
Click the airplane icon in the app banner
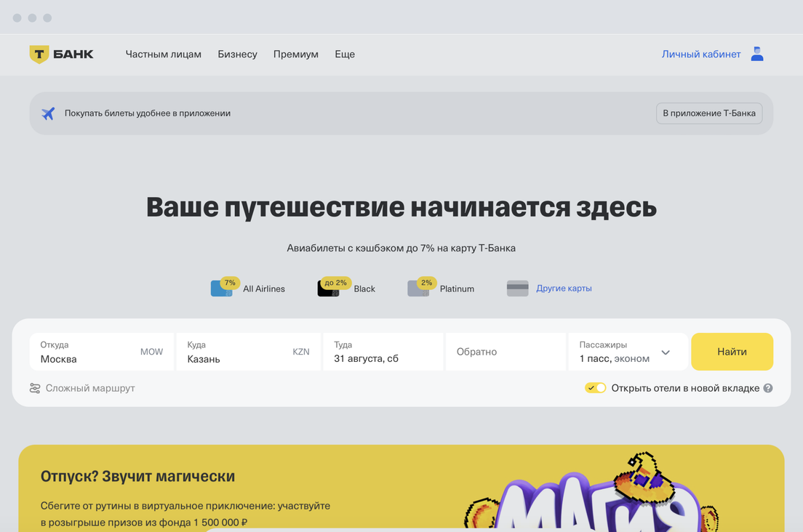[x=48, y=113]
